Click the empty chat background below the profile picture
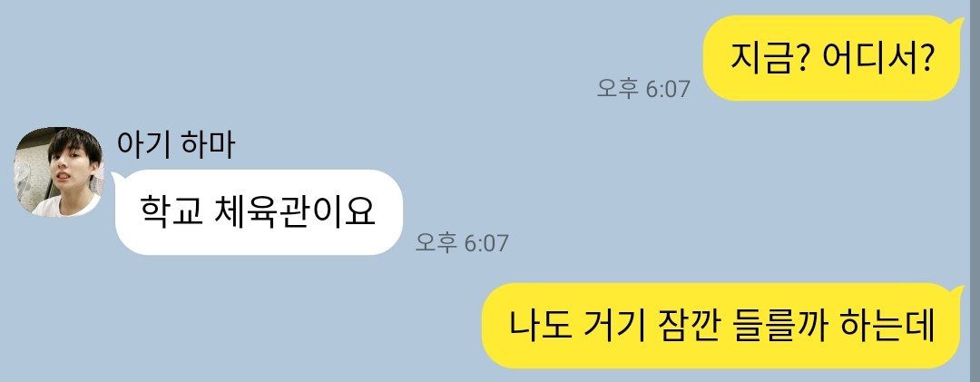 click(57, 300)
